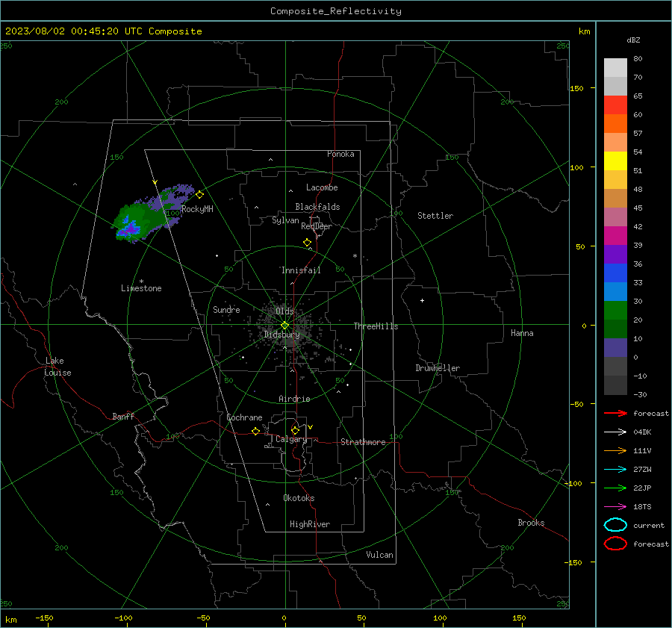Pick the magenta swatch between 42 and 39 dBZ

point(615,236)
